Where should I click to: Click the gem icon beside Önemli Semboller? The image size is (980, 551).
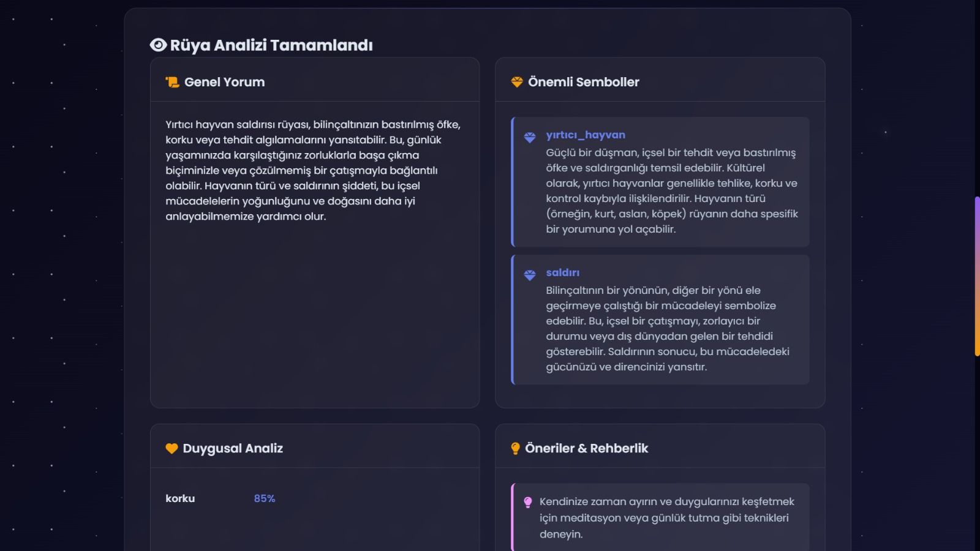coord(517,82)
